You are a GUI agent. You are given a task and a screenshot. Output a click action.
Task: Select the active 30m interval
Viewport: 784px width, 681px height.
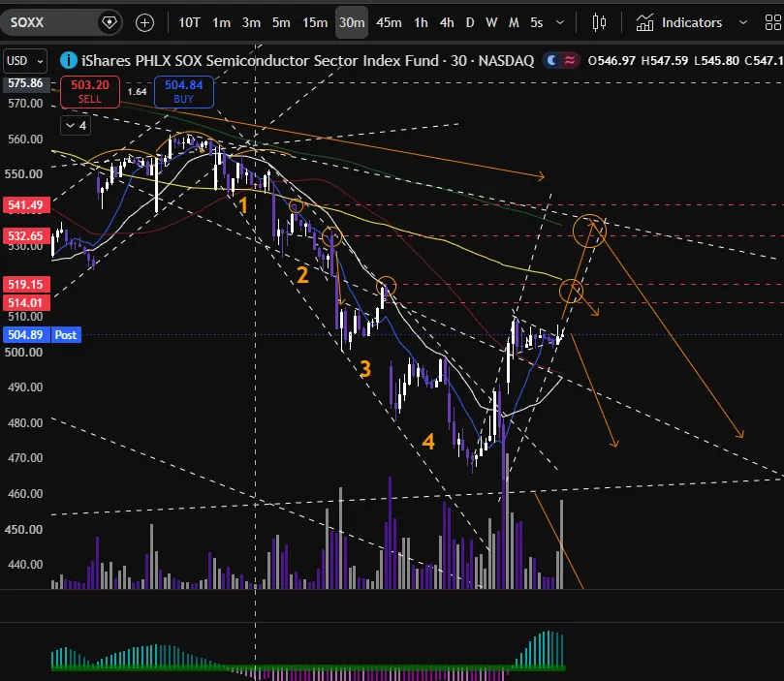point(352,22)
